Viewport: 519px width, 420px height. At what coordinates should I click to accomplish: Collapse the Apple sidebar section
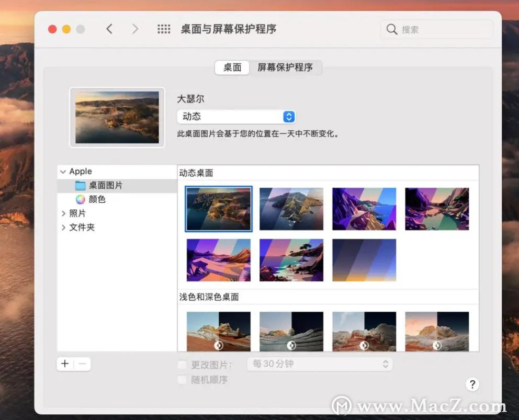(62, 171)
